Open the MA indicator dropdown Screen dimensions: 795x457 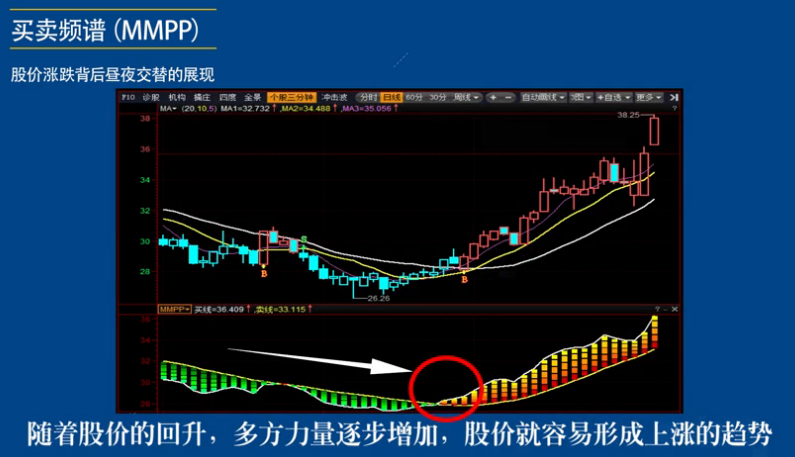point(168,109)
